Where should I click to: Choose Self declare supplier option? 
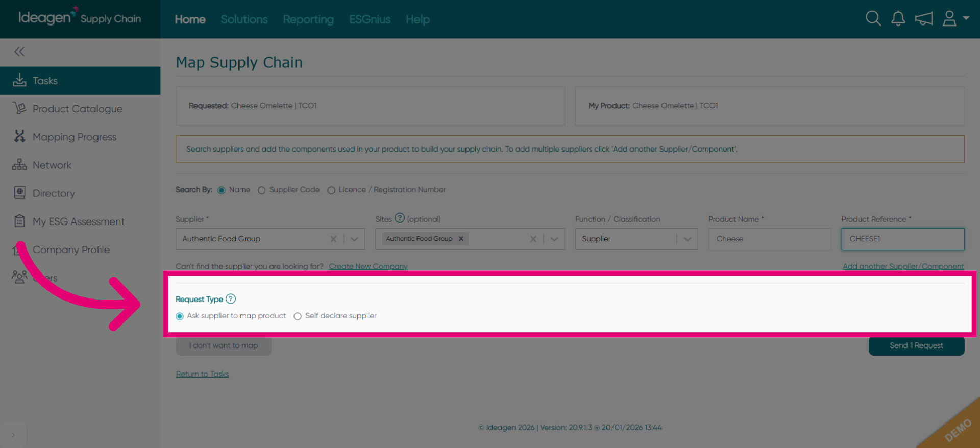(298, 316)
